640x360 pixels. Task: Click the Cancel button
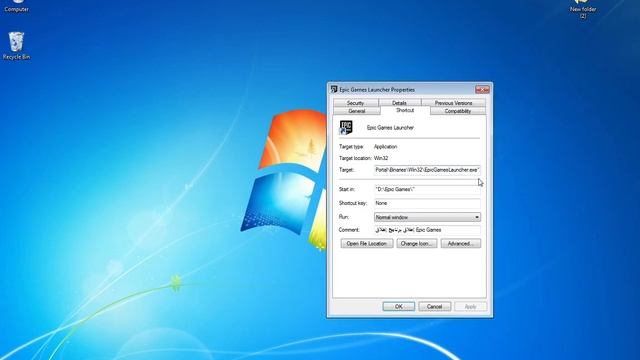tap(434, 307)
